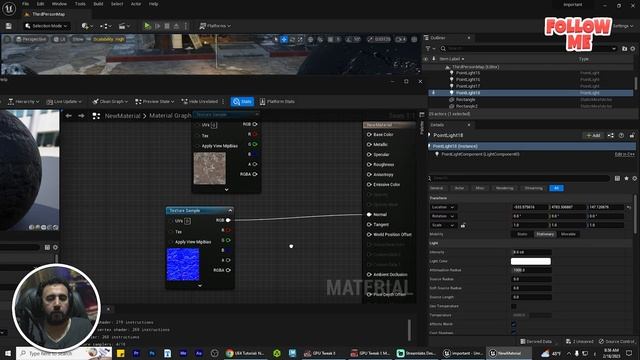
Task: Select the rotate gizmo tool in viewport
Action: click(292, 40)
